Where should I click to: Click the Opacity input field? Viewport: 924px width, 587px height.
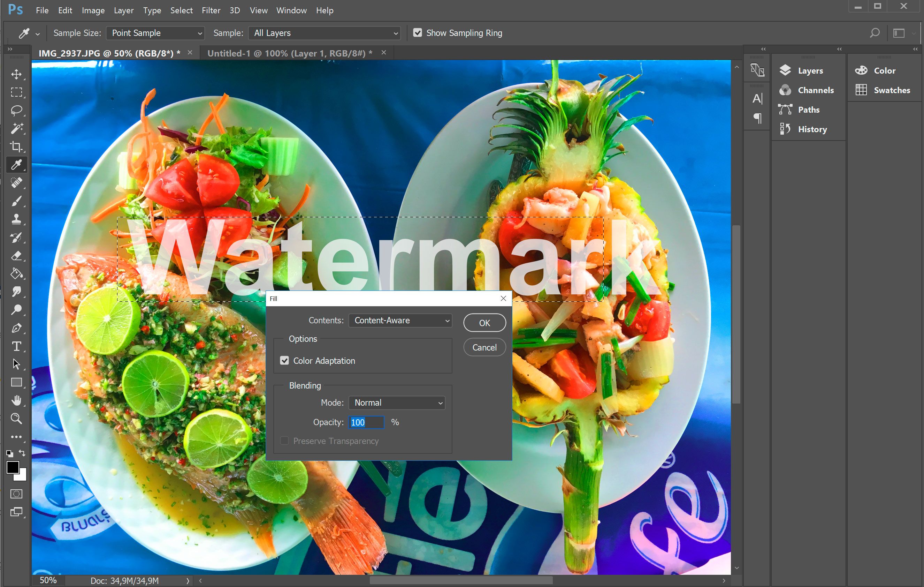click(366, 423)
